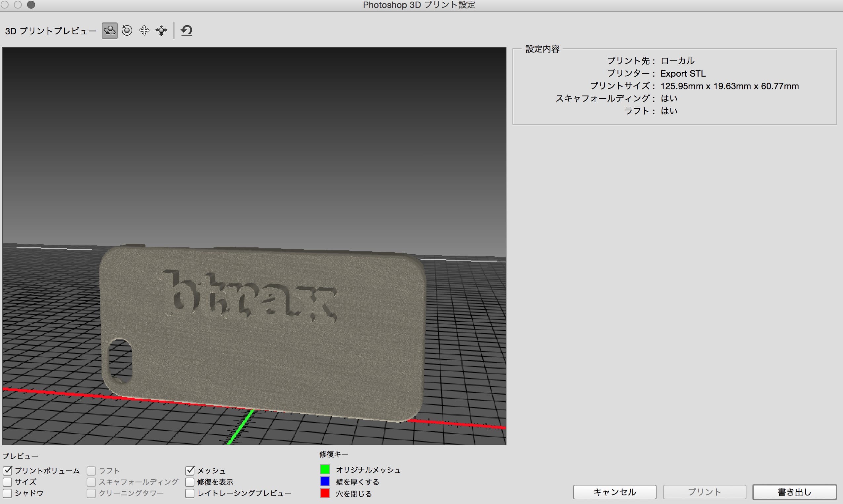
Task: Select the roll 3D camera tool
Action: coord(127,31)
